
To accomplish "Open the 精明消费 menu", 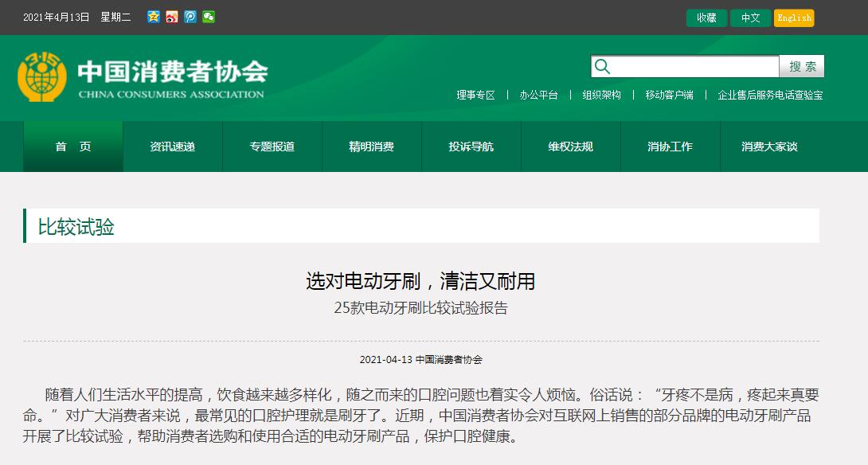I will (372, 147).
